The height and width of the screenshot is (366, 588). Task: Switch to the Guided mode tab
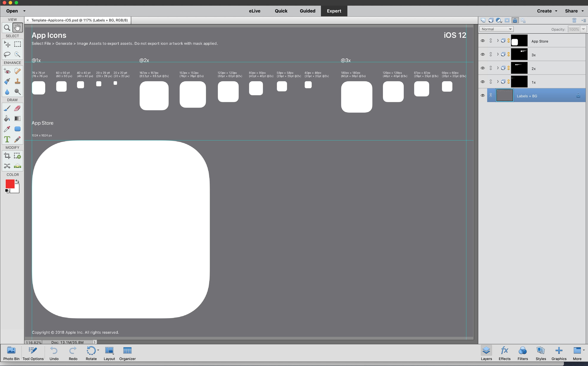point(307,11)
